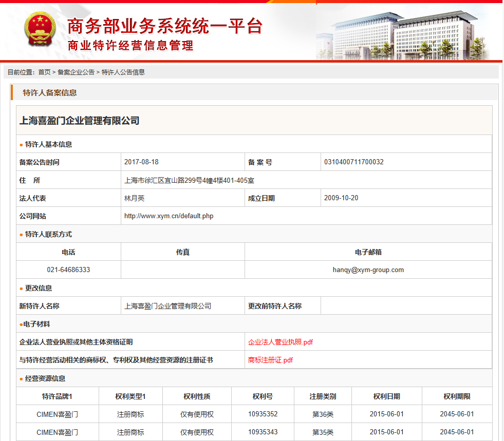This screenshot has width=504, height=441.
Task: Click the 权利类型1 column header
Action: pyautogui.click(x=130, y=396)
